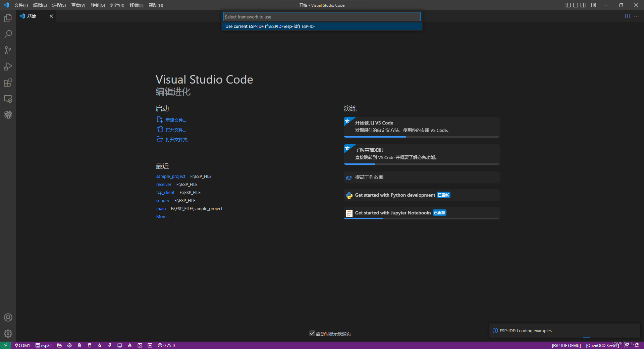Open the Search view in activity bar

point(8,34)
